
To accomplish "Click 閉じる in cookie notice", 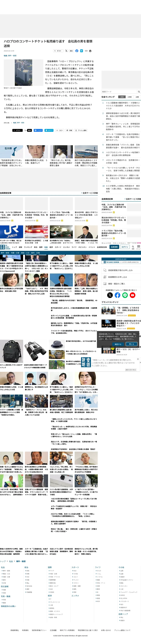I will (x=131, y=344).
